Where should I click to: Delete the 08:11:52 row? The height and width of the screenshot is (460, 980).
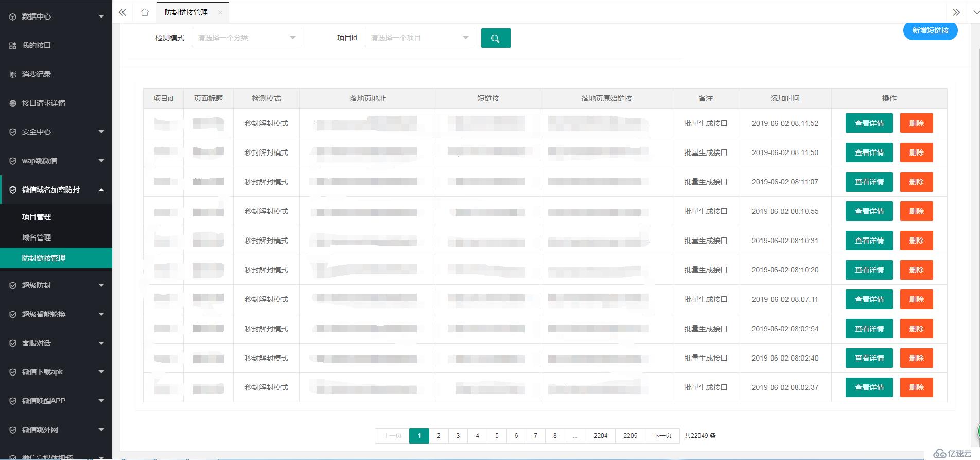917,123
